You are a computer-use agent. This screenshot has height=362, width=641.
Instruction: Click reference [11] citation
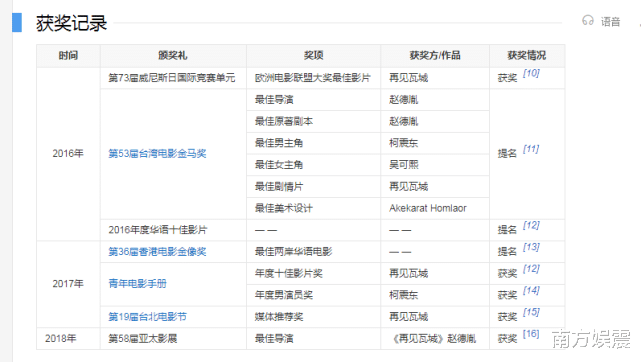click(x=531, y=149)
